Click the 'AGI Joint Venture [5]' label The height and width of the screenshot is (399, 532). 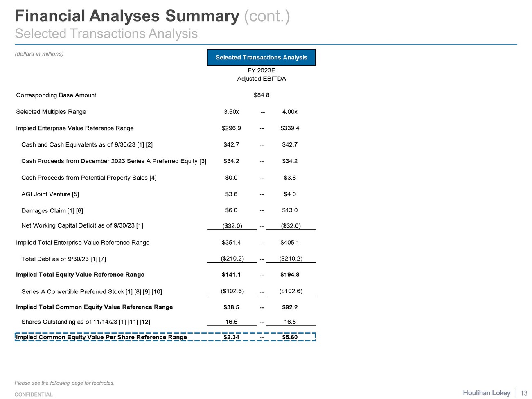click(x=50, y=194)
